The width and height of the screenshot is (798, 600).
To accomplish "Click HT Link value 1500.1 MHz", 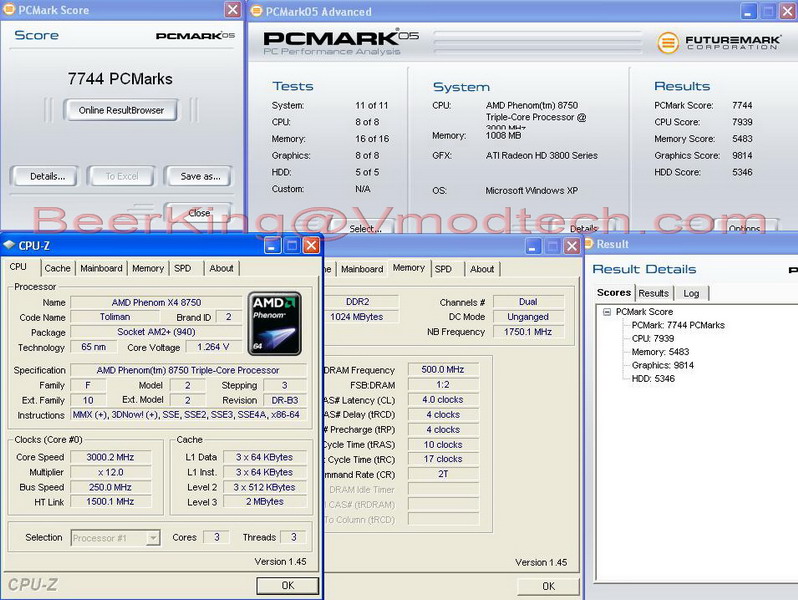I will tap(110, 502).
